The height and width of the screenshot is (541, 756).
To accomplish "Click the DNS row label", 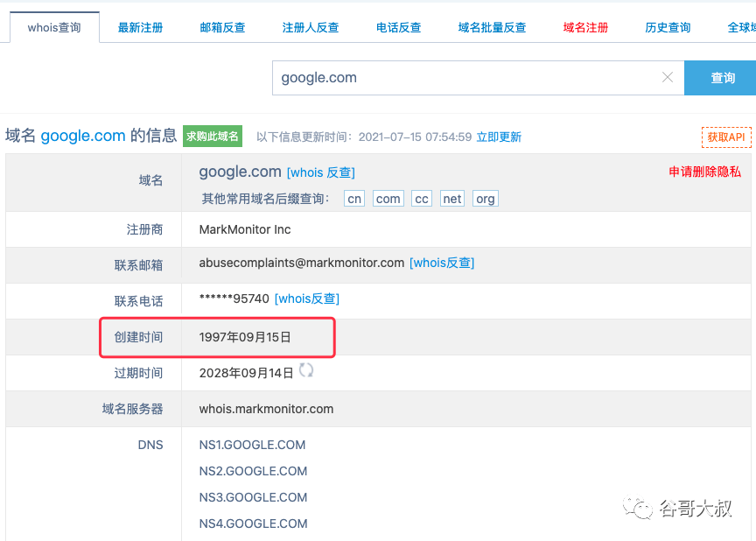I will point(150,445).
